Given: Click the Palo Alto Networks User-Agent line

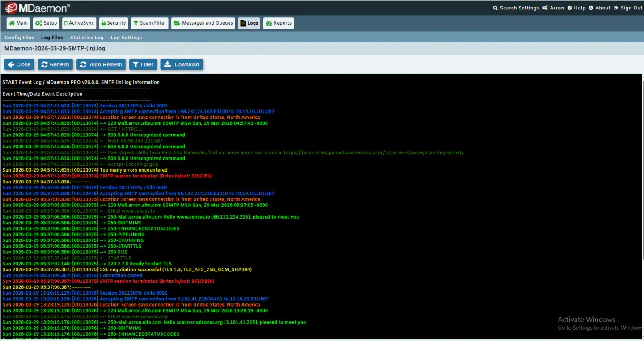Looking at the screenshot, I should (x=233, y=152).
